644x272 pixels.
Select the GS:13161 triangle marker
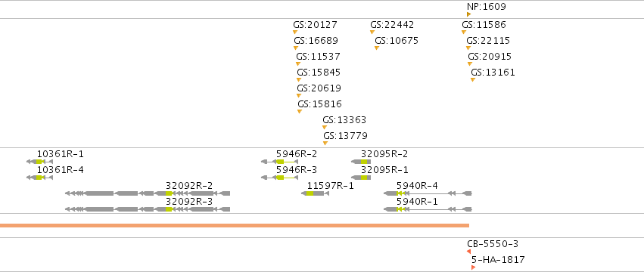pos(473,79)
